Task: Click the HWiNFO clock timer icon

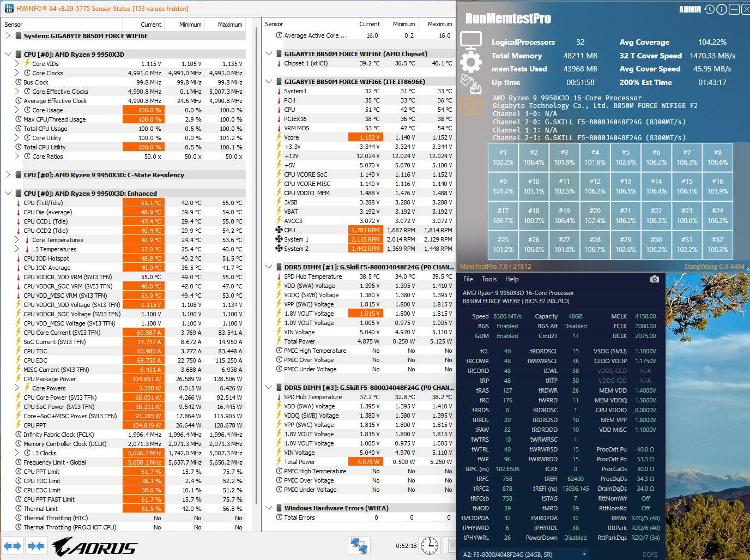Action: 430,545
